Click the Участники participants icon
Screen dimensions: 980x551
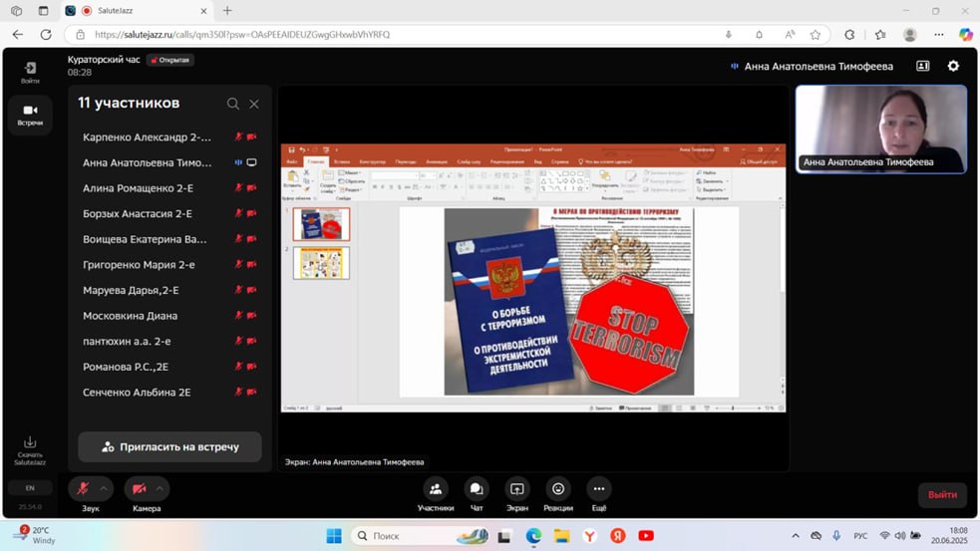[436, 489]
